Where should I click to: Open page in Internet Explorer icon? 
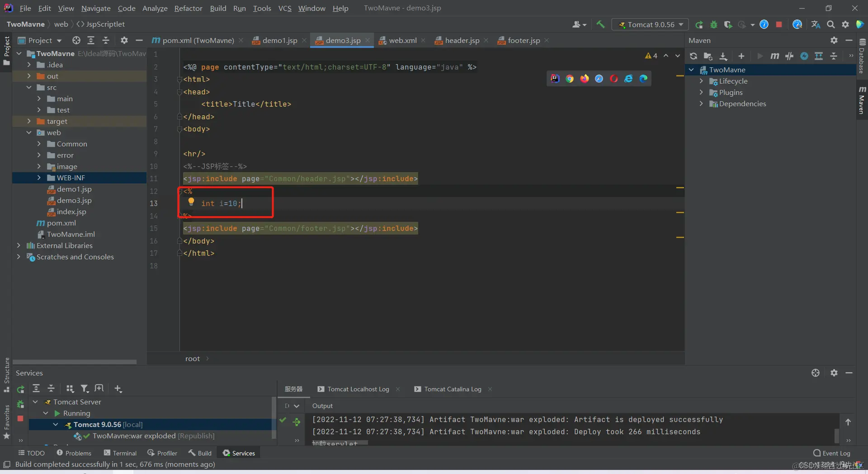point(628,79)
